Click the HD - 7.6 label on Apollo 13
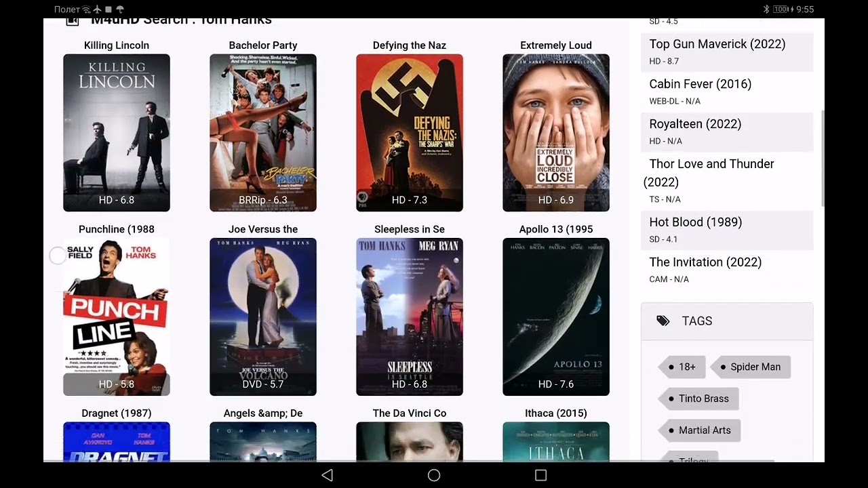Screen dimensions: 868x488 point(556,384)
